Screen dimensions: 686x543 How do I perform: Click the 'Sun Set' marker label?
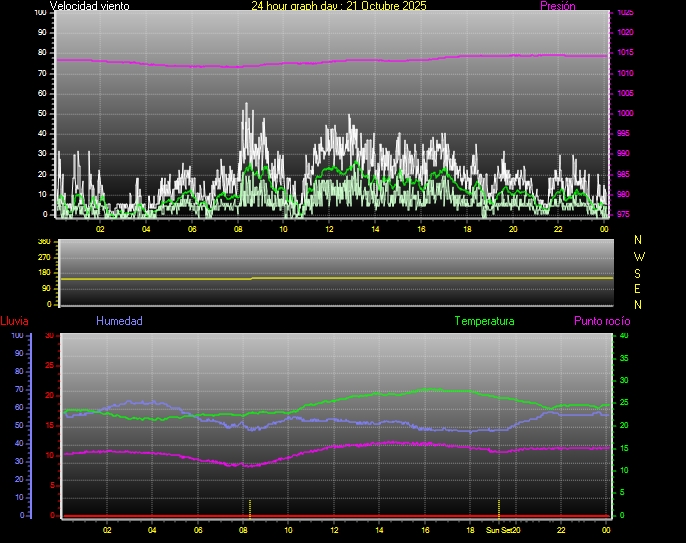pyautogui.click(x=500, y=531)
